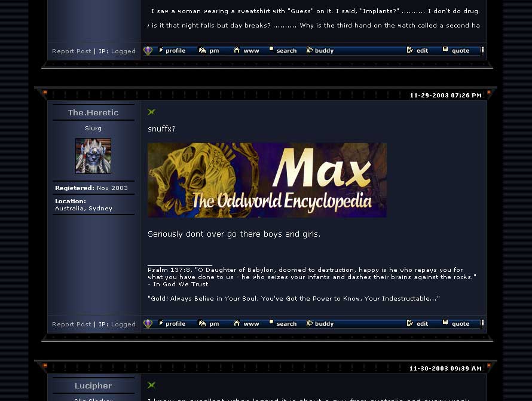Click the username The.Heretic
The image size is (532, 401).
(x=93, y=112)
